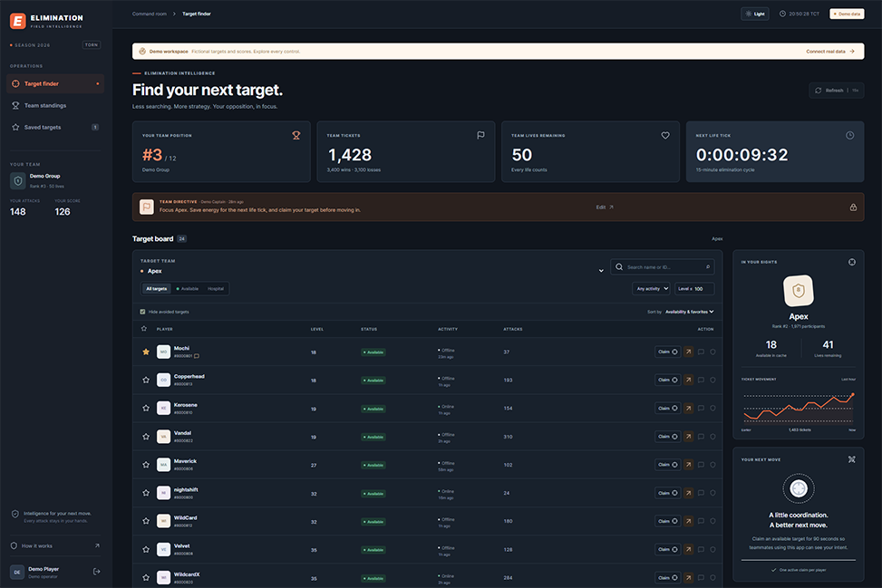Open Vandal's attack link arrow icon

[689, 436]
